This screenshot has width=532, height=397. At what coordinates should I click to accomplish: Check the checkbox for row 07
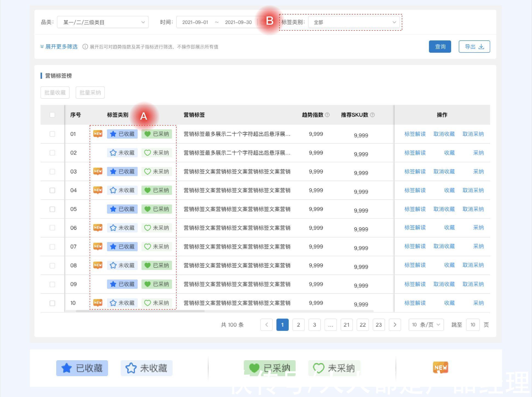click(52, 247)
